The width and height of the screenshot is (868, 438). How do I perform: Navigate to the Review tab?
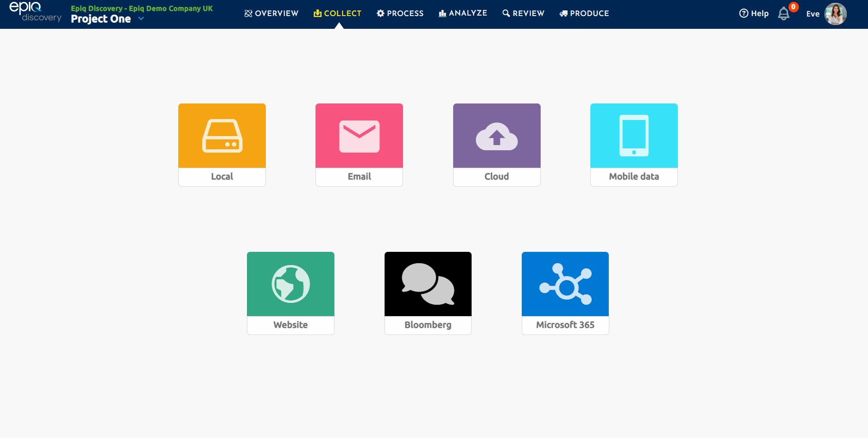[x=524, y=13]
